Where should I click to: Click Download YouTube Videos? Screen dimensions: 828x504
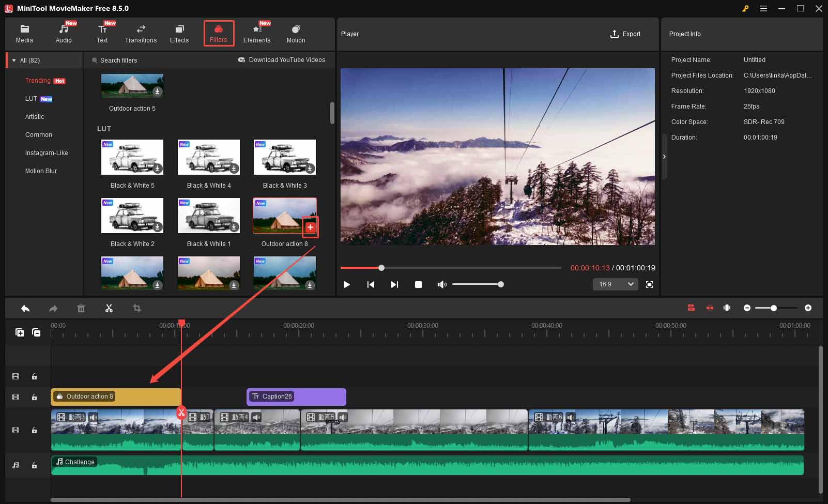tap(282, 60)
